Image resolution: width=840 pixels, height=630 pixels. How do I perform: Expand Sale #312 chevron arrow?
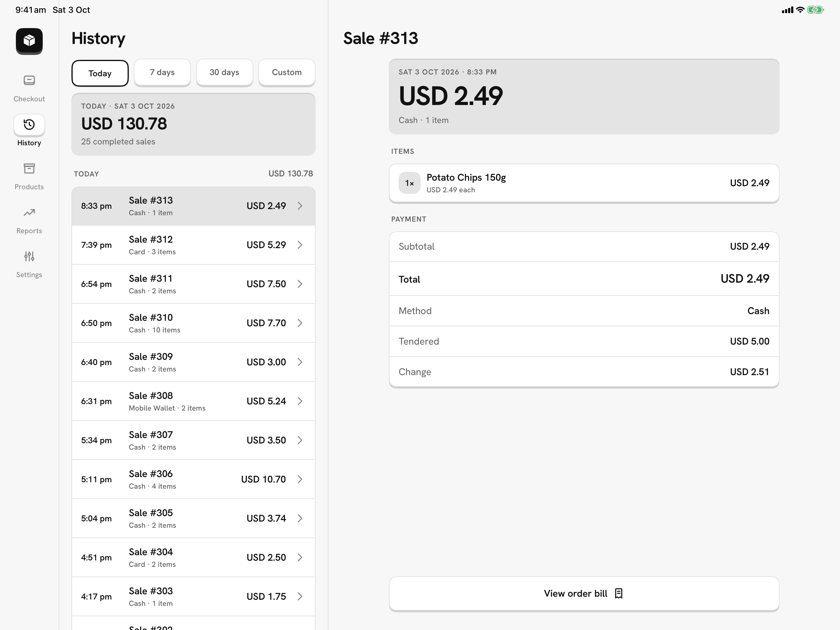(x=300, y=245)
